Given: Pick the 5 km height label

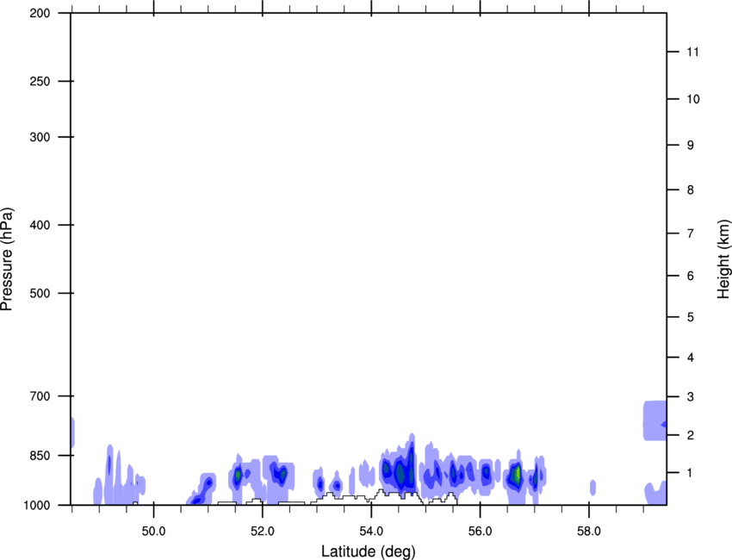Looking at the screenshot, I should coord(691,317).
